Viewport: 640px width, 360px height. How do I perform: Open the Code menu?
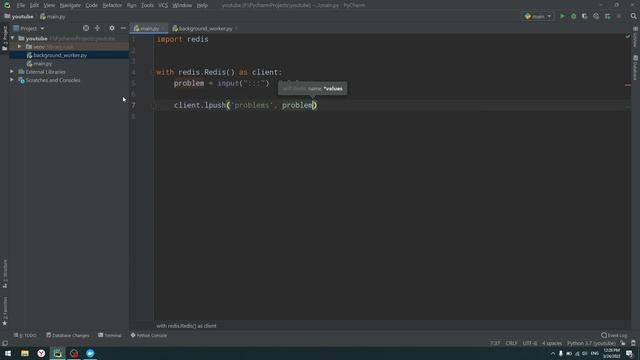(x=91, y=5)
